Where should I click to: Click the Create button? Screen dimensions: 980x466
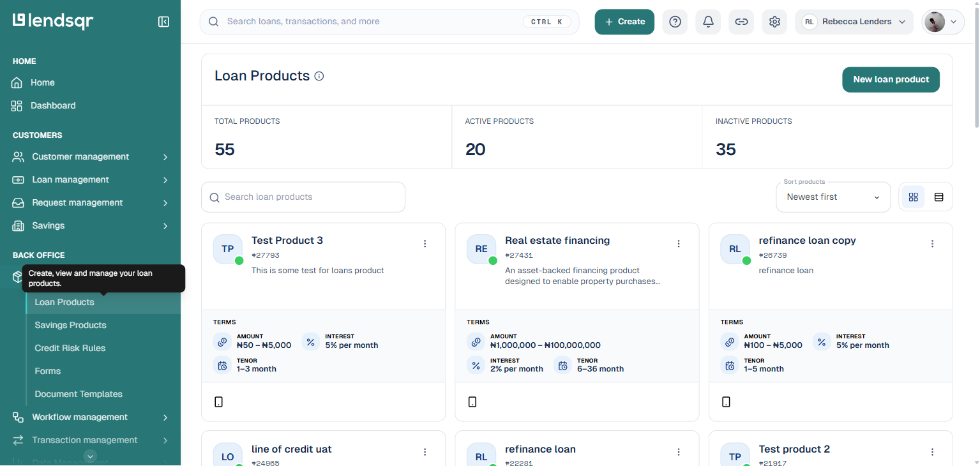[624, 22]
